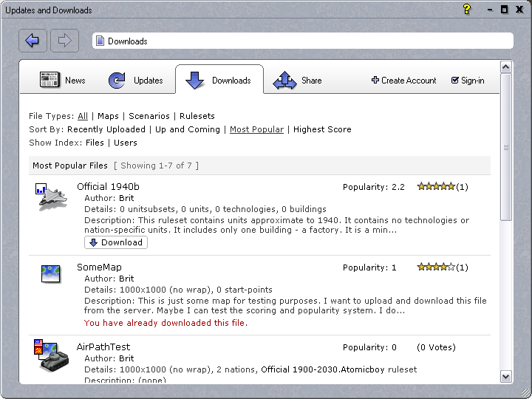Viewport: 532px width, 399px height.
Task: Click the scrollbar down arrow
Action: coord(506,376)
